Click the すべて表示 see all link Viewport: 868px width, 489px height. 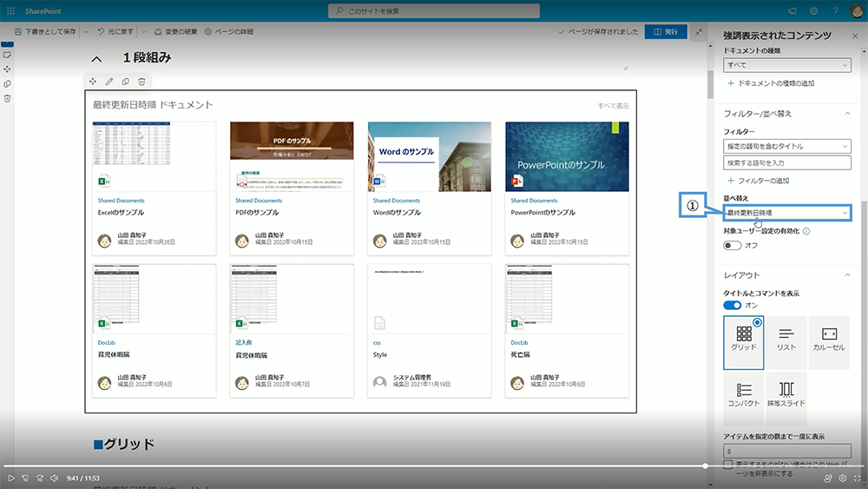click(x=613, y=105)
